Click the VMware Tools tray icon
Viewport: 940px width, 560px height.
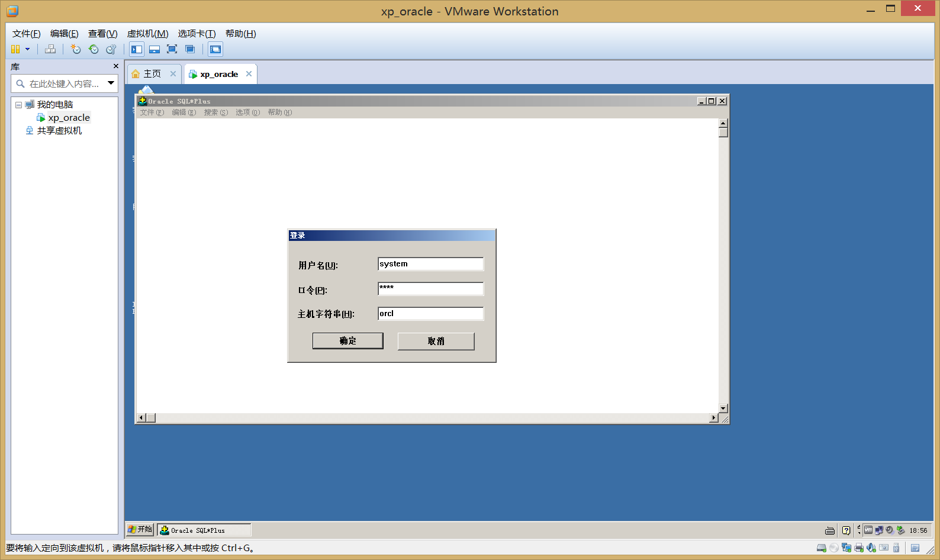click(868, 530)
